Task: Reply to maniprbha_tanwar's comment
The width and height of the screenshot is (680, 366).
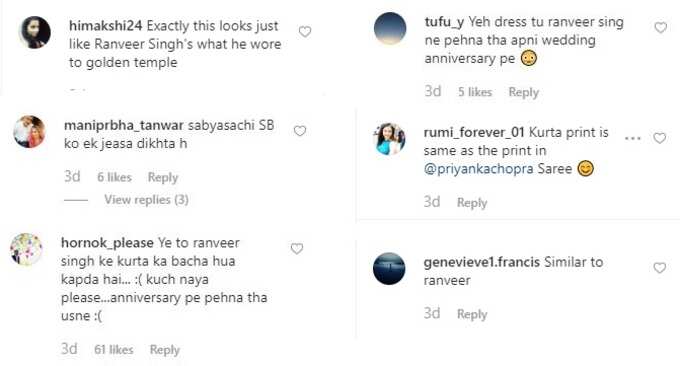Action: click(163, 177)
